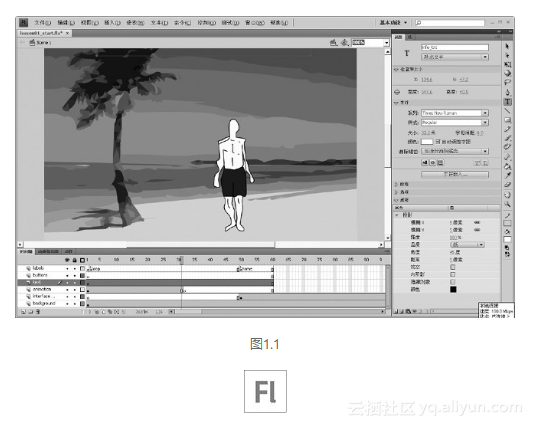The image size is (533, 427).
Task: Expand the Paragraph section
Action: pyautogui.click(x=396, y=184)
